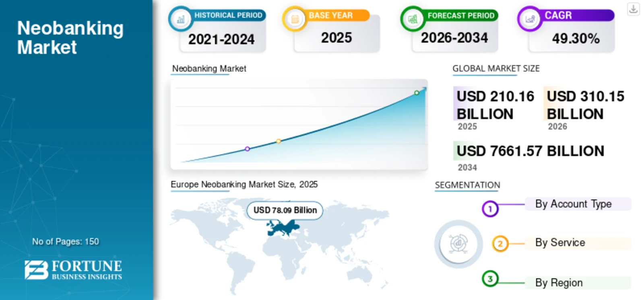Click the Historical Period bar chart icon
The height and width of the screenshot is (300, 644).
tap(181, 19)
